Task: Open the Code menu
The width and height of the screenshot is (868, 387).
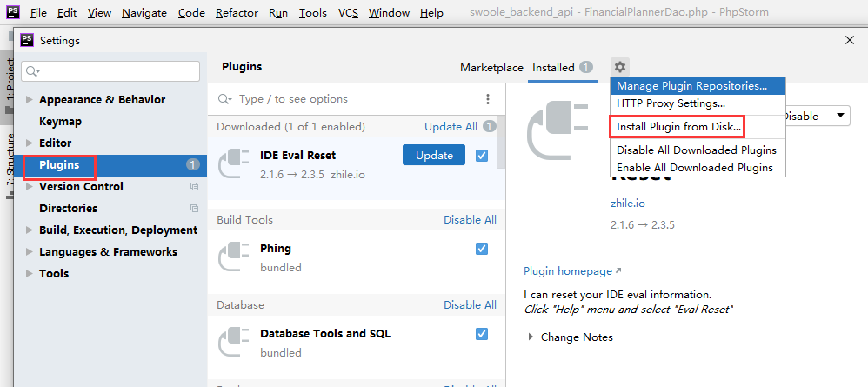Action: coord(191,13)
